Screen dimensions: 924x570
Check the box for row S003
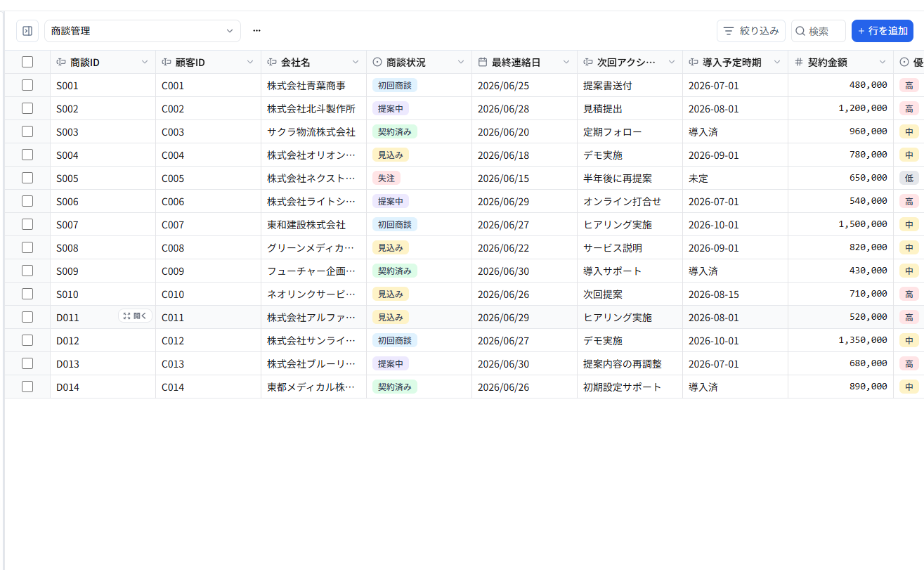point(27,131)
